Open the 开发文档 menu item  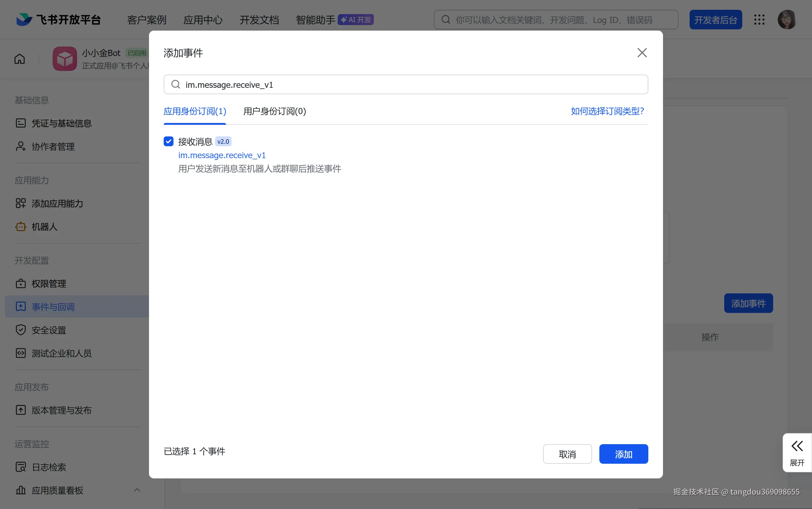[259, 20]
